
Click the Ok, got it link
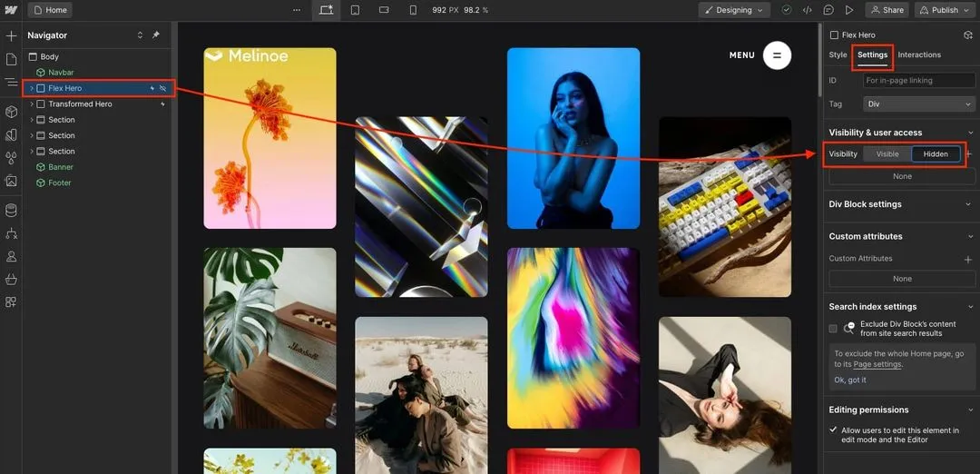click(x=850, y=380)
